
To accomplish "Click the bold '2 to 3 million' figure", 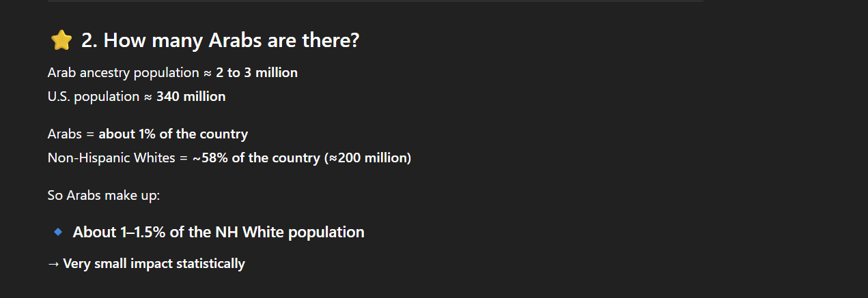I will coord(257,72).
